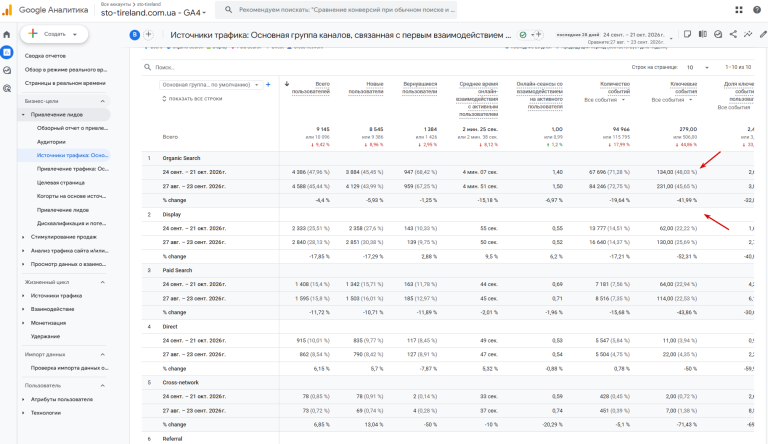Viewport: 768px width, 444px height.
Task: Open Дисквалификация и поте... report
Action: (72, 223)
